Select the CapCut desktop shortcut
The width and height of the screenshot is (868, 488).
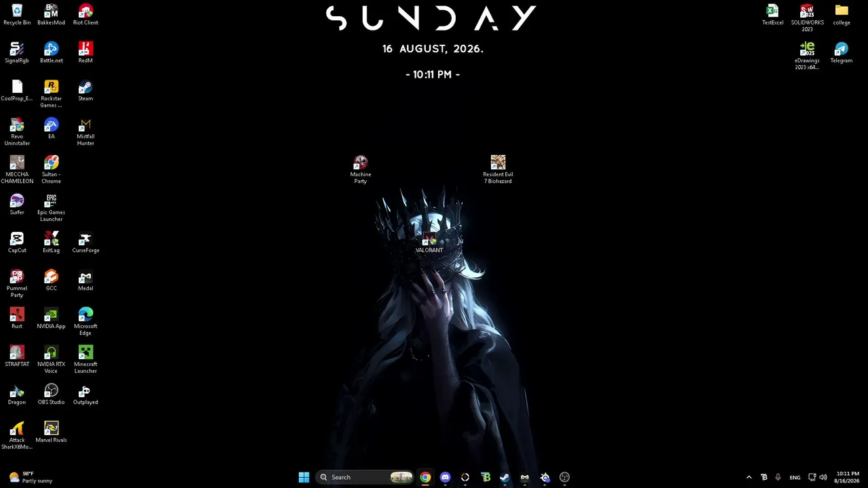click(17, 243)
